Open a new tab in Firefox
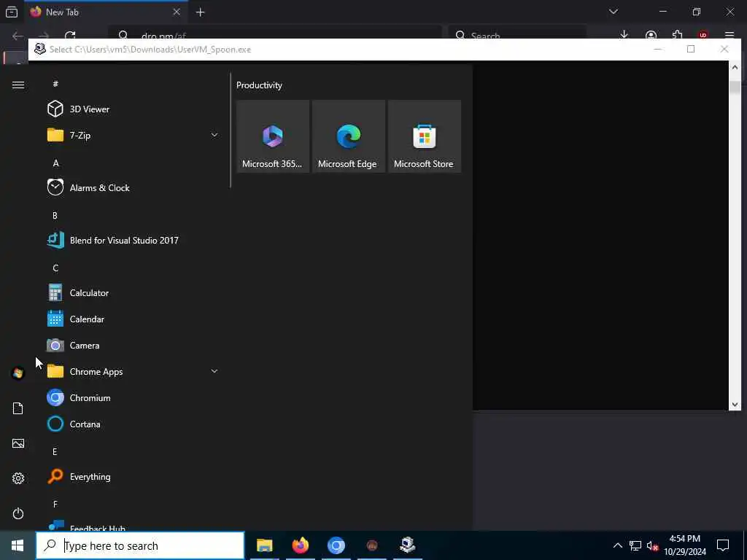Viewport: 747px width, 560px height. tap(201, 12)
